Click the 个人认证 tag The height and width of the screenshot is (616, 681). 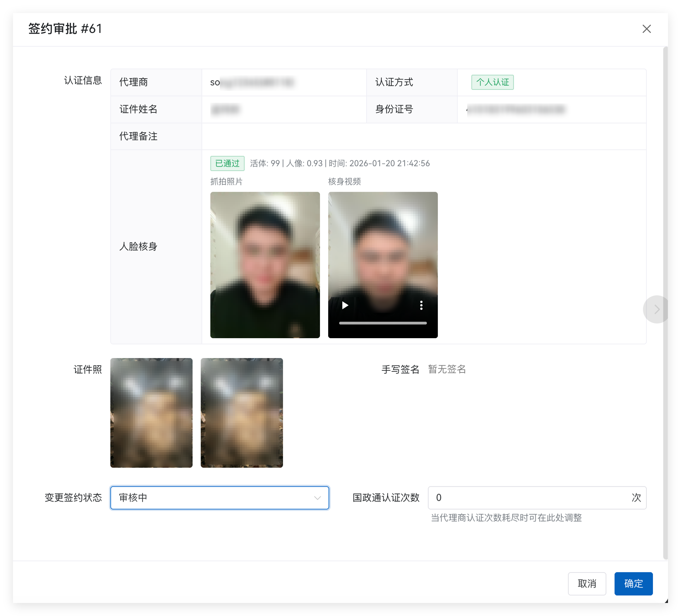point(492,82)
